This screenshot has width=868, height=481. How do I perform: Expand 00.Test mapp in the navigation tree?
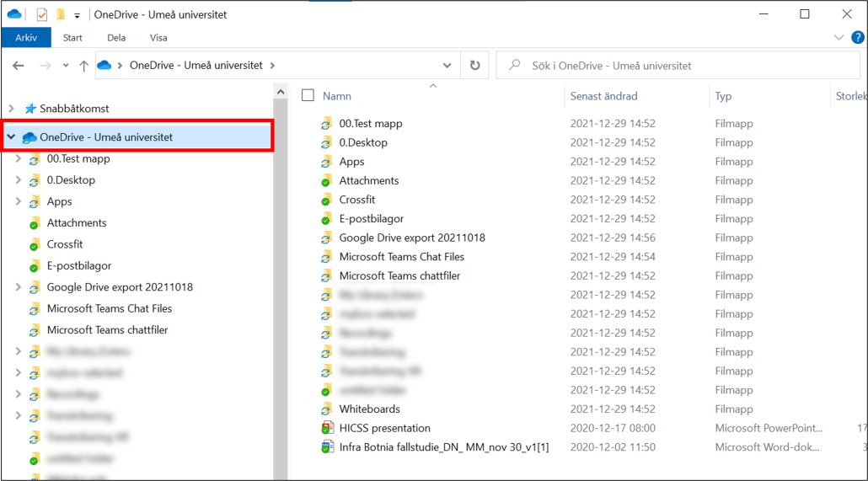(19, 158)
